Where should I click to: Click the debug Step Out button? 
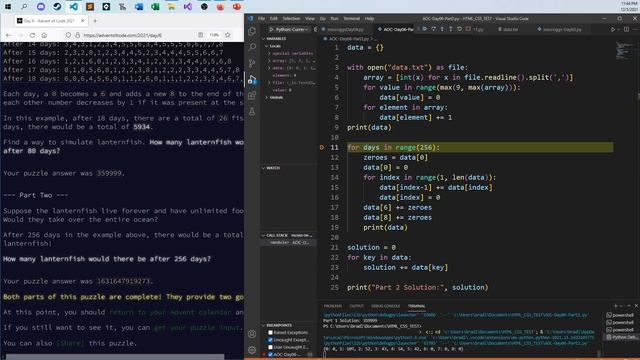coord(451,29)
